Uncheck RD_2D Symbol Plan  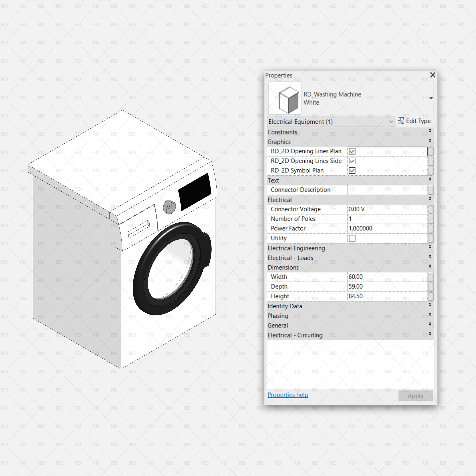352,170
